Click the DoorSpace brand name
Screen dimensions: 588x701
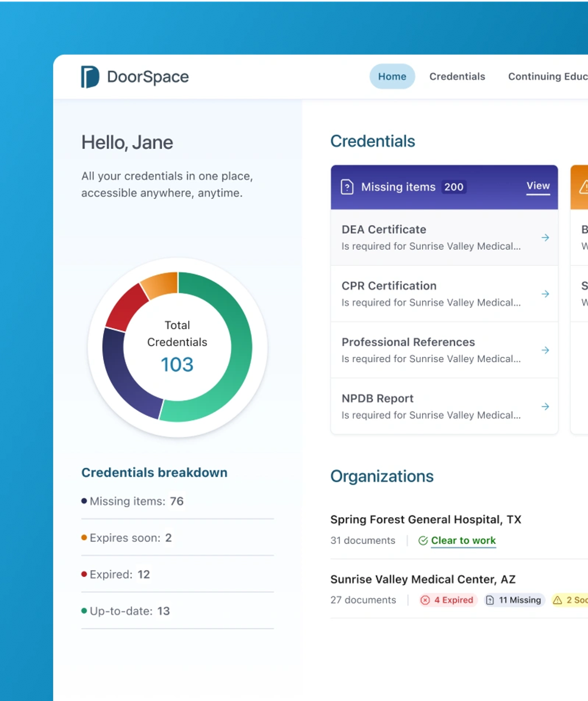(148, 77)
